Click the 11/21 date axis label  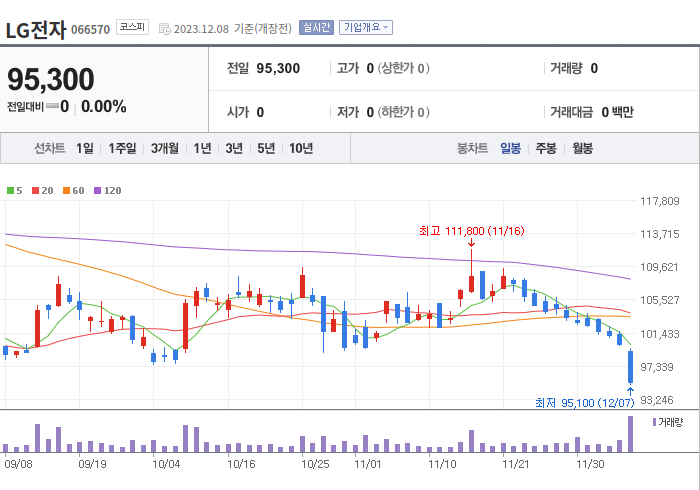coord(516,464)
